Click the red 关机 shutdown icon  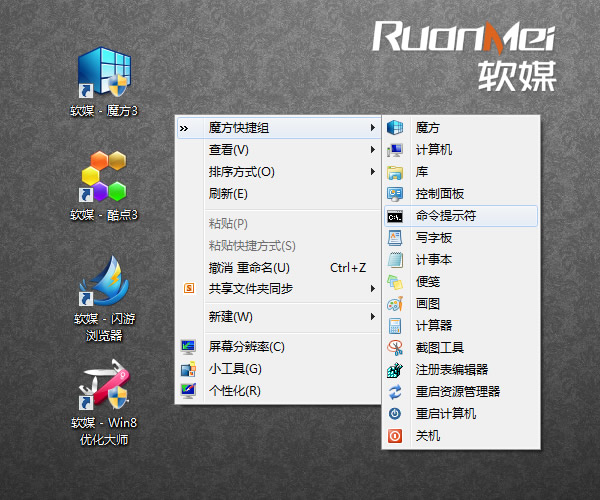pyautogui.click(x=395, y=435)
